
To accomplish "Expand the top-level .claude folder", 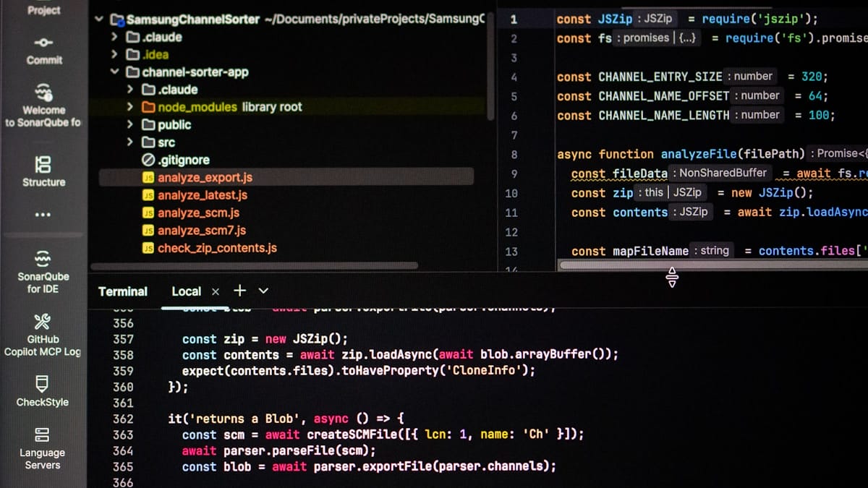I will pyautogui.click(x=114, y=37).
